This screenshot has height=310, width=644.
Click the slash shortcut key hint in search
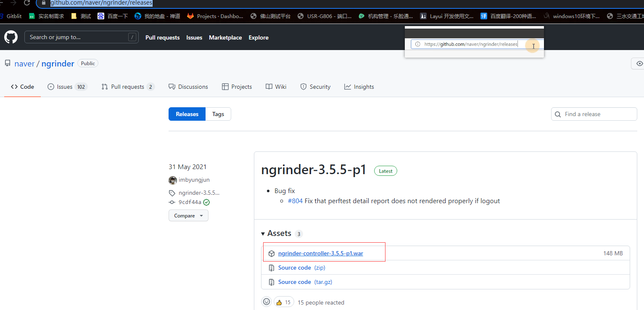(132, 37)
